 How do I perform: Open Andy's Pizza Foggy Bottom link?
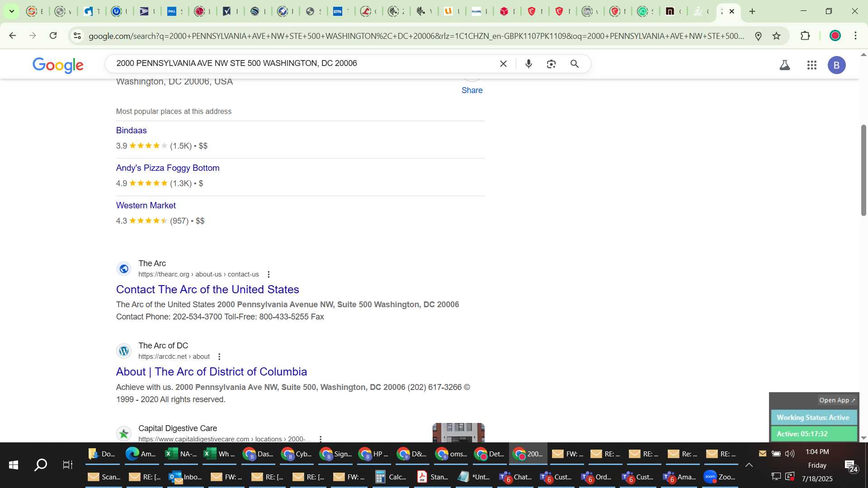(168, 168)
